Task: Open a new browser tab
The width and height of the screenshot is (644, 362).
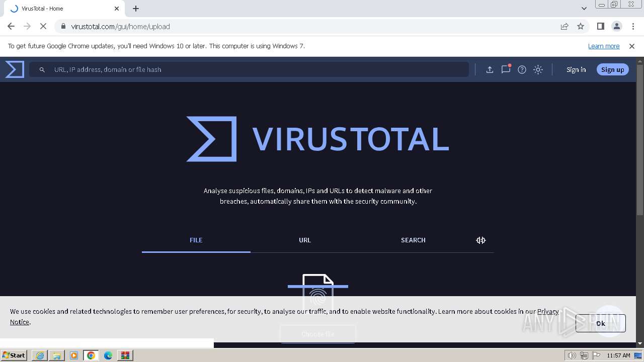Action: coord(136,9)
